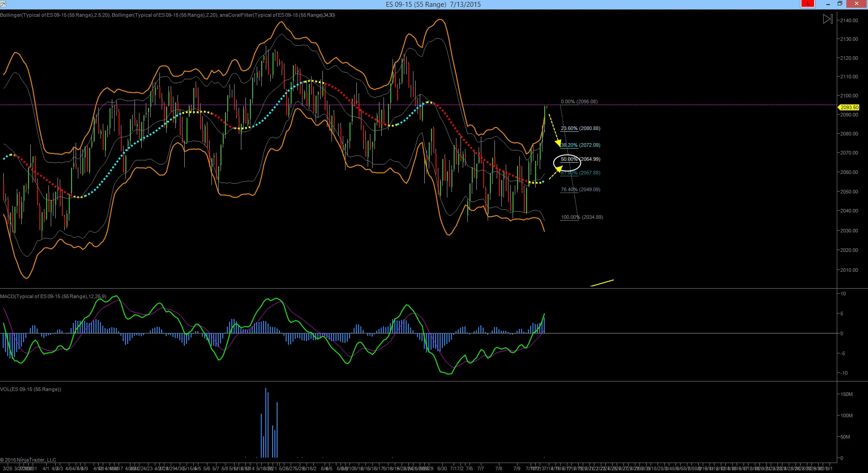Click the 2070.00 price axis label
The image size is (868, 473).
849,153
